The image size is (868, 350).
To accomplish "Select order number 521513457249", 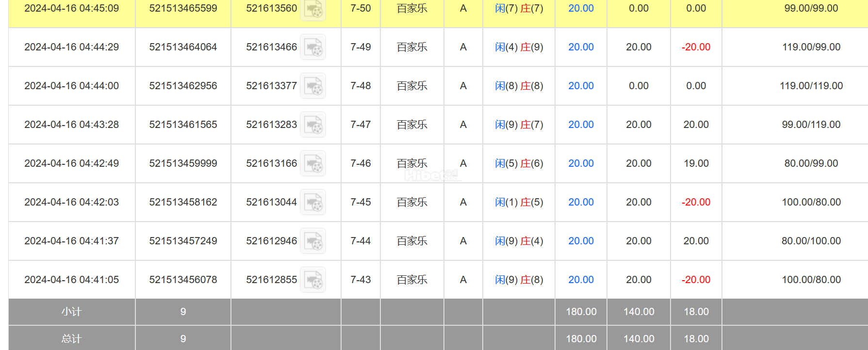I will [x=183, y=241].
